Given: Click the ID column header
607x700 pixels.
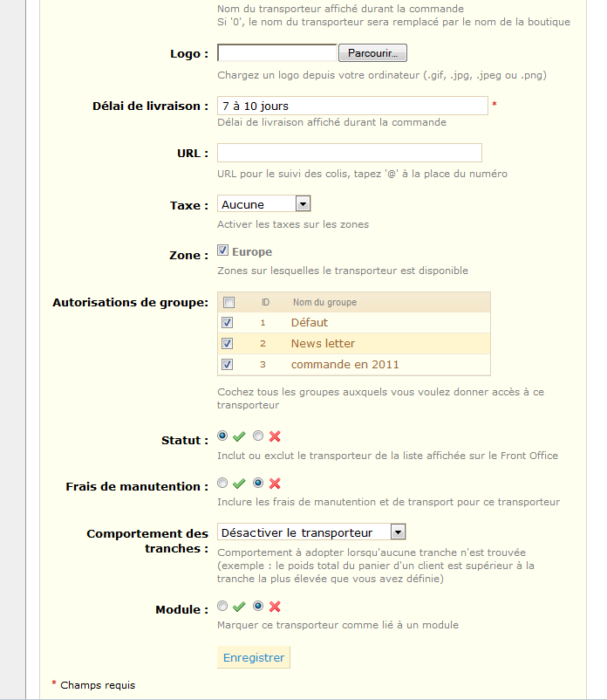Looking at the screenshot, I should tap(265, 302).
